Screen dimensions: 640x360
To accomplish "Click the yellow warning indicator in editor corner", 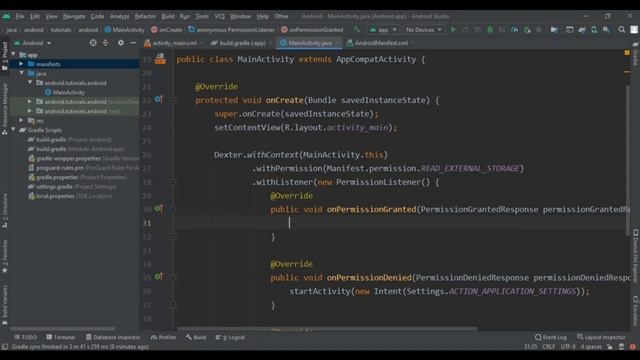I will click(x=627, y=53).
